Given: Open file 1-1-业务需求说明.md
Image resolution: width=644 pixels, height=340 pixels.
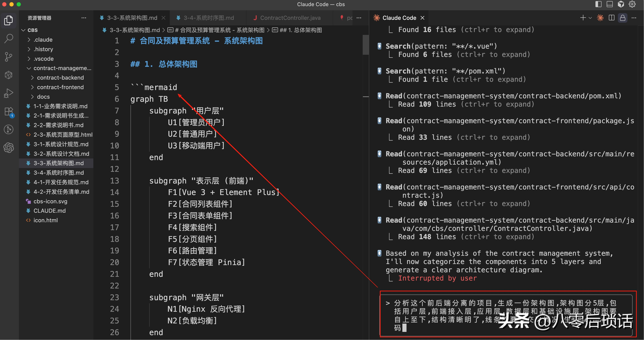Looking at the screenshot, I should (56, 106).
